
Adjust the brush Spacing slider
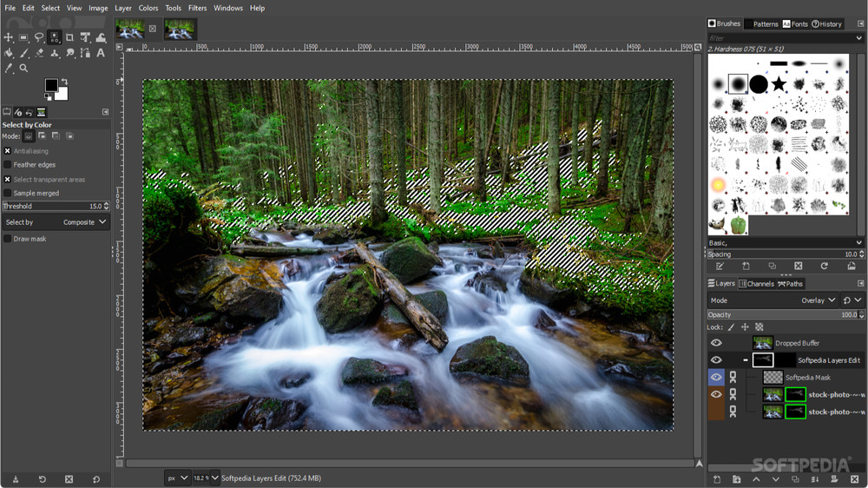785,254
